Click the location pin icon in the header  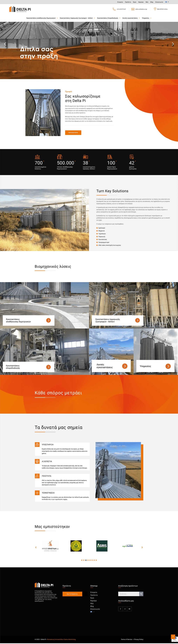click(x=155, y=9)
